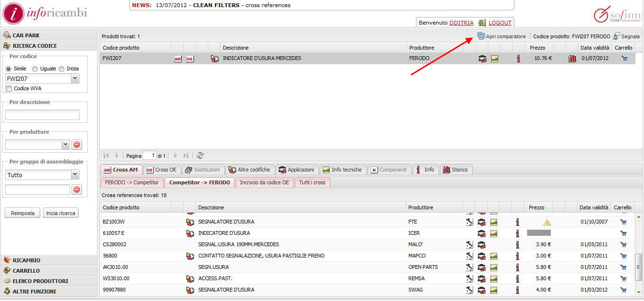Open technical info image for WS3010.00 REMSA
This screenshot has height=301, width=644.
pos(494,279)
